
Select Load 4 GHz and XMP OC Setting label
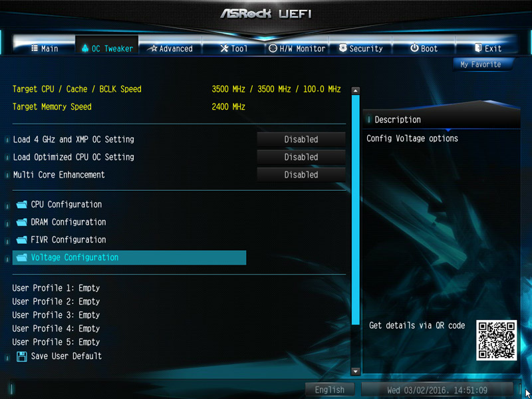(74, 140)
